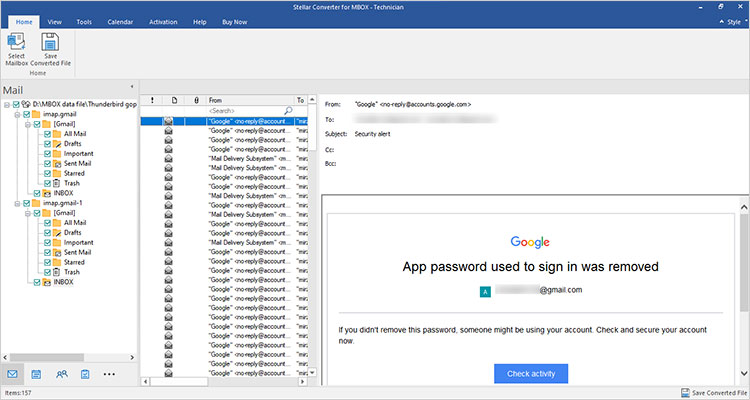Click the Trash folder icon under imap.gmail
The width and height of the screenshot is (750, 400).
pos(56,183)
